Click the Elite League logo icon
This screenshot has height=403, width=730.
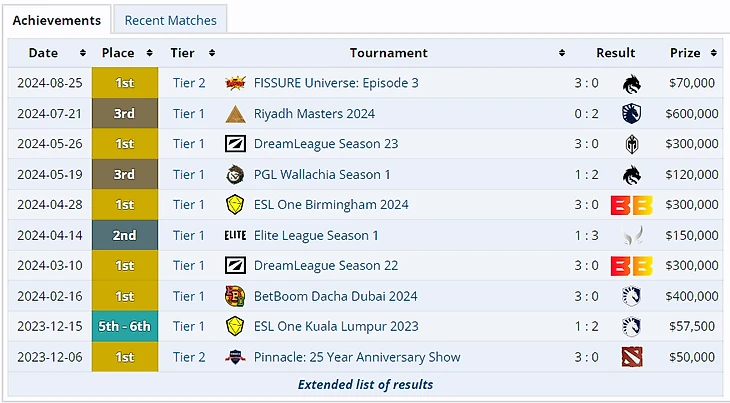(x=235, y=236)
